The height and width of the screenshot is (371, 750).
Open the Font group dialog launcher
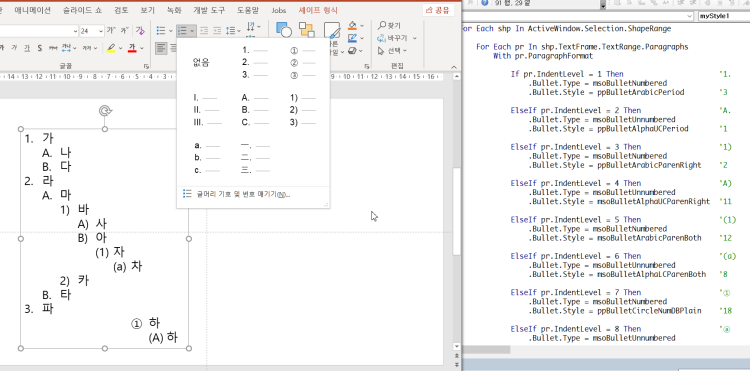(x=146, y=66)
